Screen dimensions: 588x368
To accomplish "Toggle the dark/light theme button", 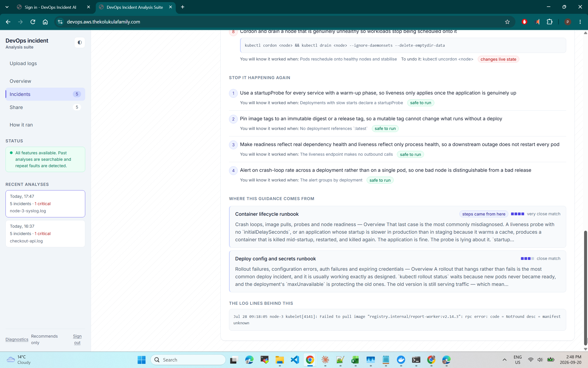I will pos(79,43).
